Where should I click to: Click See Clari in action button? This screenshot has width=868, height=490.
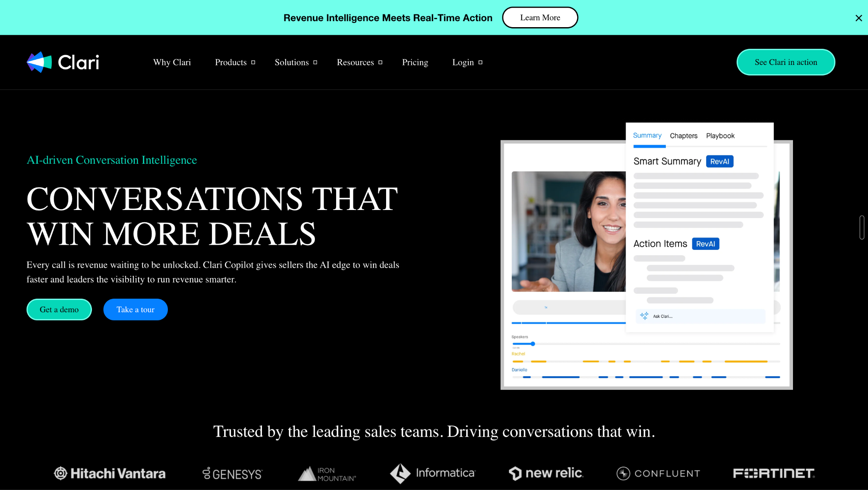click(x=786, y=62)
